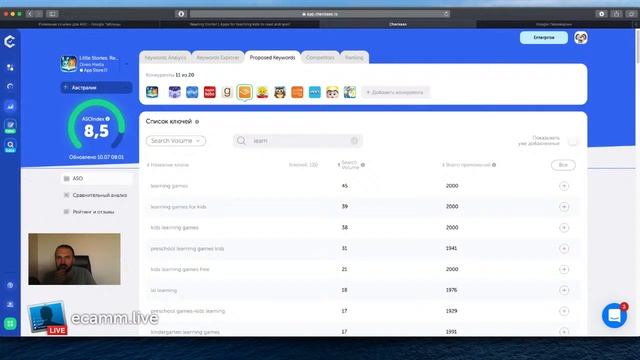Switch to the Reading Doctor browser tab
640x360 pixels.
(x=240, y=24)
